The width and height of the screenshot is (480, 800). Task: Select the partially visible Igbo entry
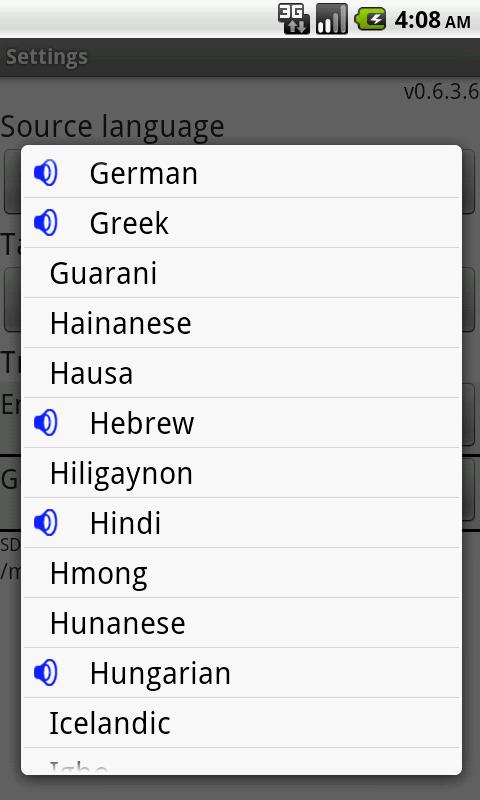coord(242,761)
